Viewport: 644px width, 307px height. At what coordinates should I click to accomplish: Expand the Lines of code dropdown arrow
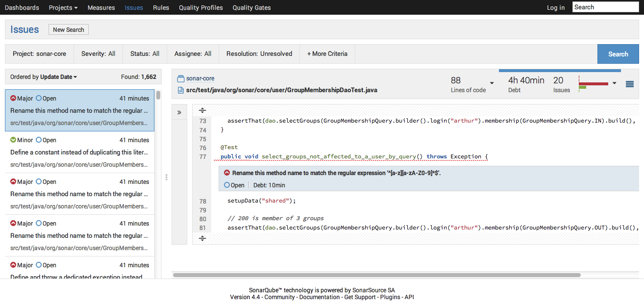tap(492, 83)
